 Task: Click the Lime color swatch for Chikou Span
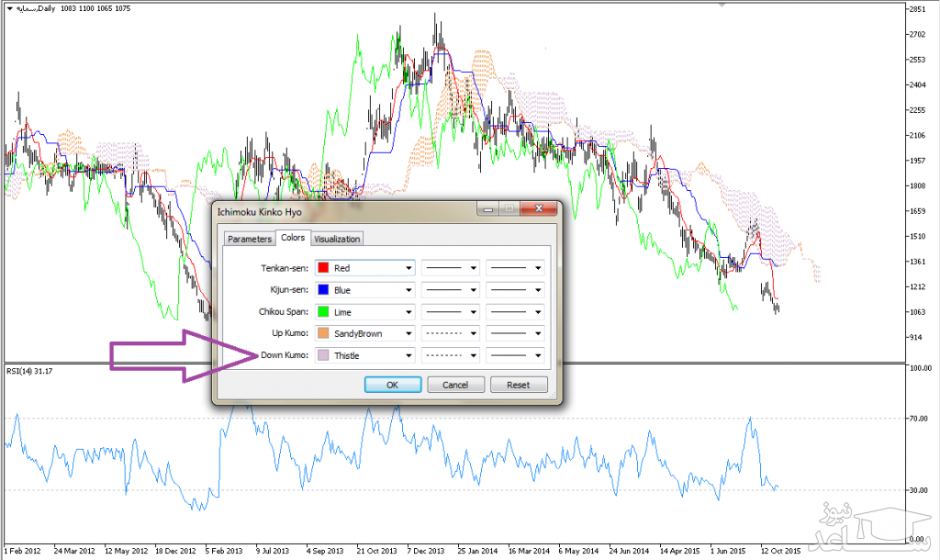point(323,312)
